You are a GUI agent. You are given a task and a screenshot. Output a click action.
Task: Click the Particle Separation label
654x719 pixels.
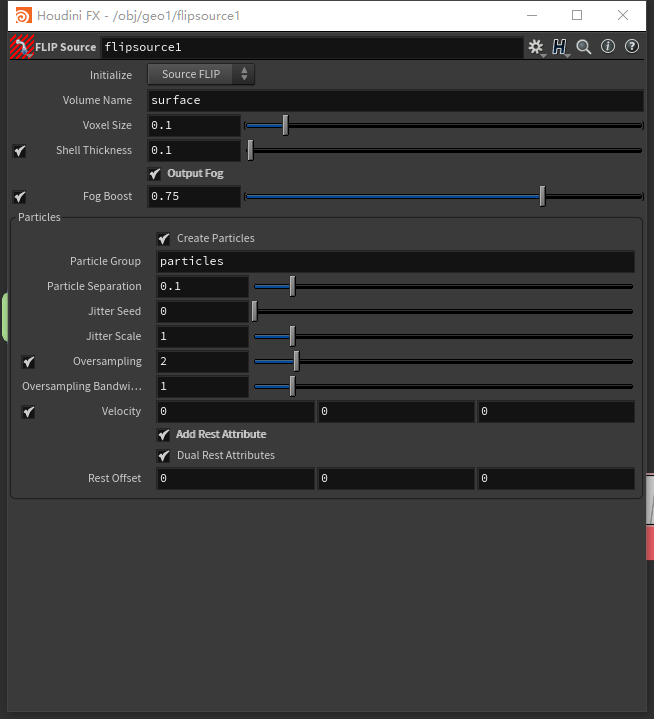point(94,286)
